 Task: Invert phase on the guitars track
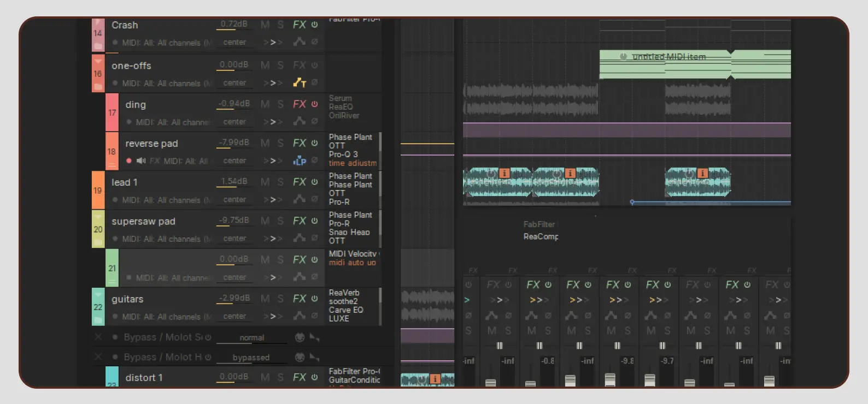[315, 316]
